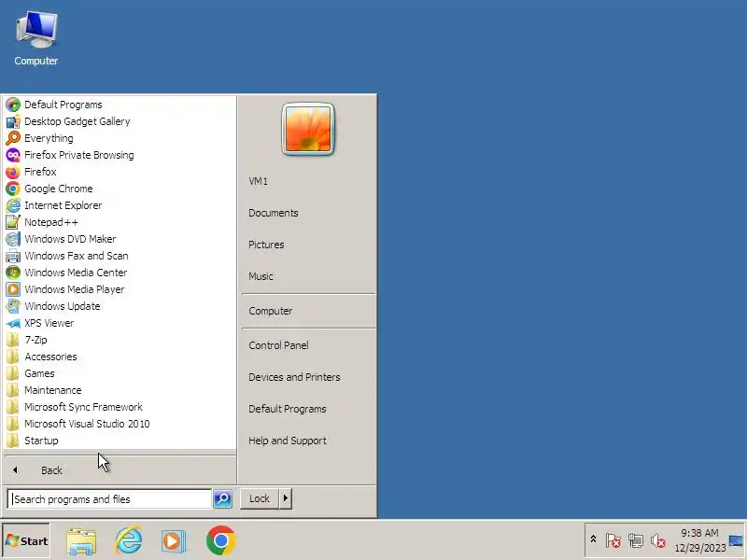Screen dimensions: 747x560
Task: Click the search magnifier button
Action: 222,498
